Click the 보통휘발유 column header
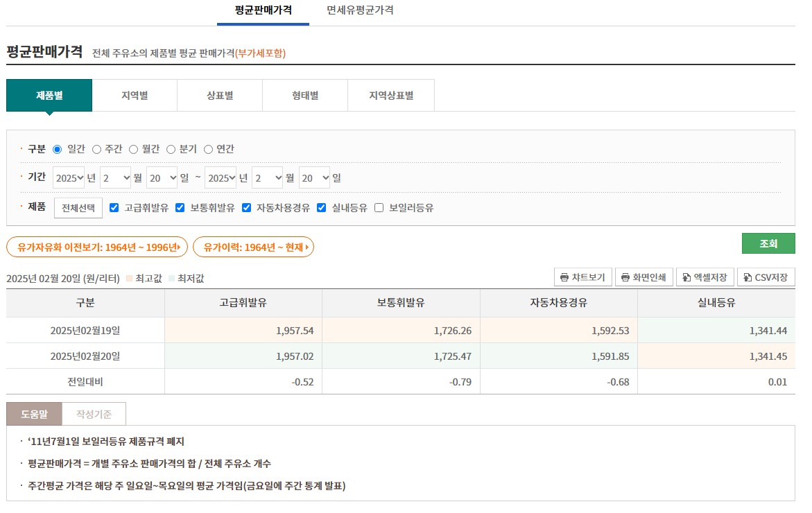 [401, 303]
